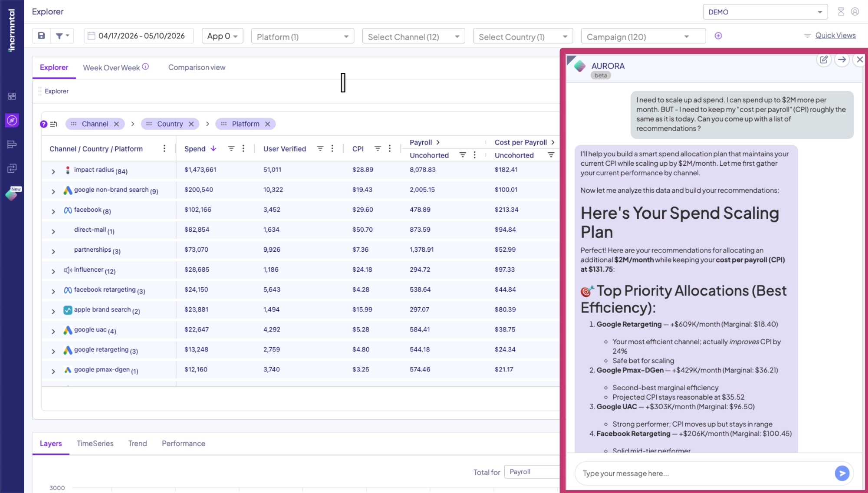Image resolution: width=868 pixels, height=493 pixels.
Task: Start a new Aurora chat with edit icon
Action: click(x=824, y=59)
